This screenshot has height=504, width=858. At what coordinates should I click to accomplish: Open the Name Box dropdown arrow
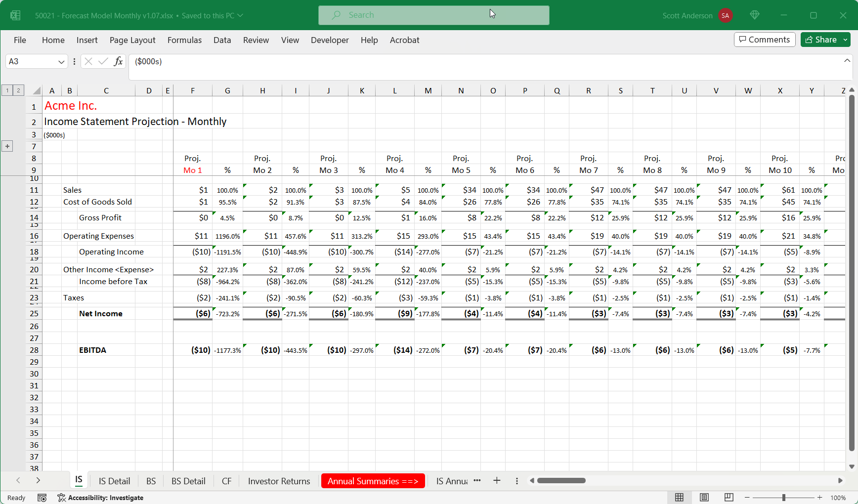click(61, 62)
